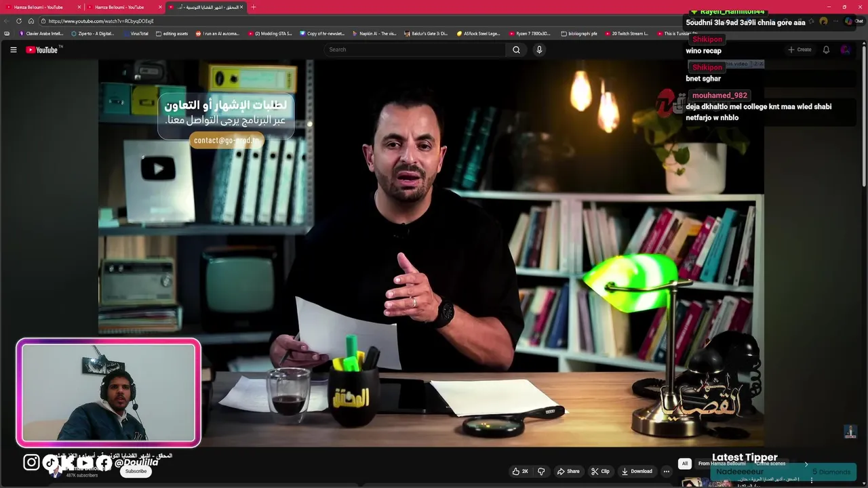Open Clavier Arabe Intell... bookmark

[41, 33]
